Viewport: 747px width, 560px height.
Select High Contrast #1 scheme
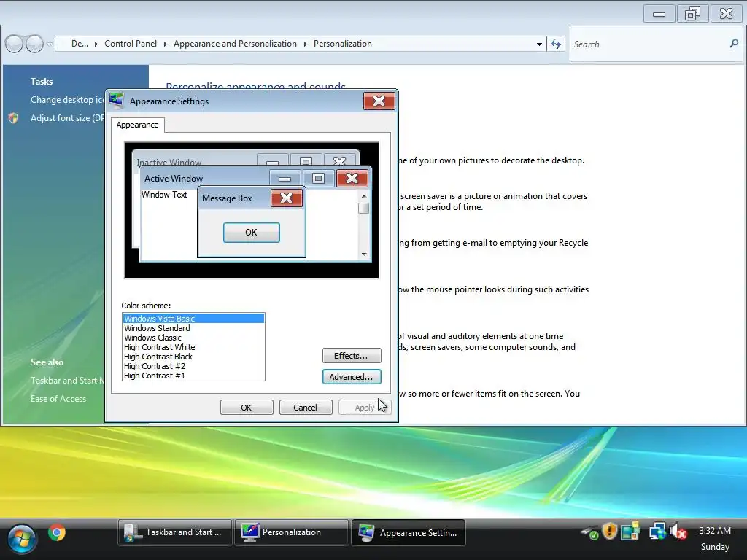click(193, 376)
